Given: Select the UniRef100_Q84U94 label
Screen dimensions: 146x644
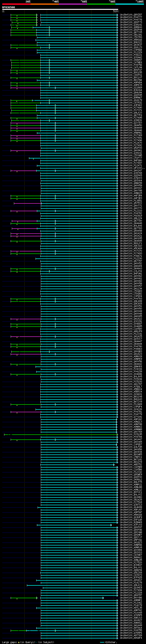Looking at the screenshot, I should 131,93.
